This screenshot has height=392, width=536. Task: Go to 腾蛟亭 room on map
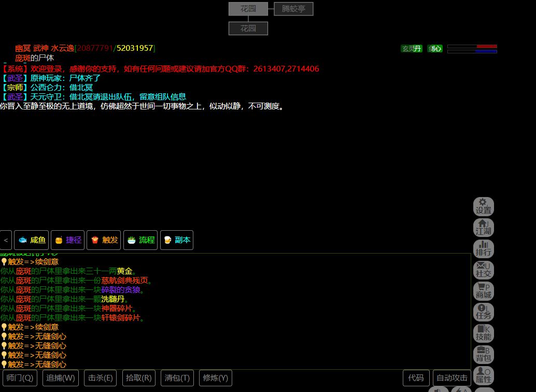point(293,9)
